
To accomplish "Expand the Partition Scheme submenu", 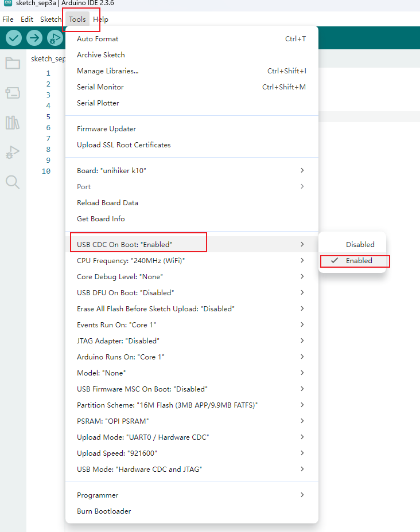I will [x=192, y=405].
